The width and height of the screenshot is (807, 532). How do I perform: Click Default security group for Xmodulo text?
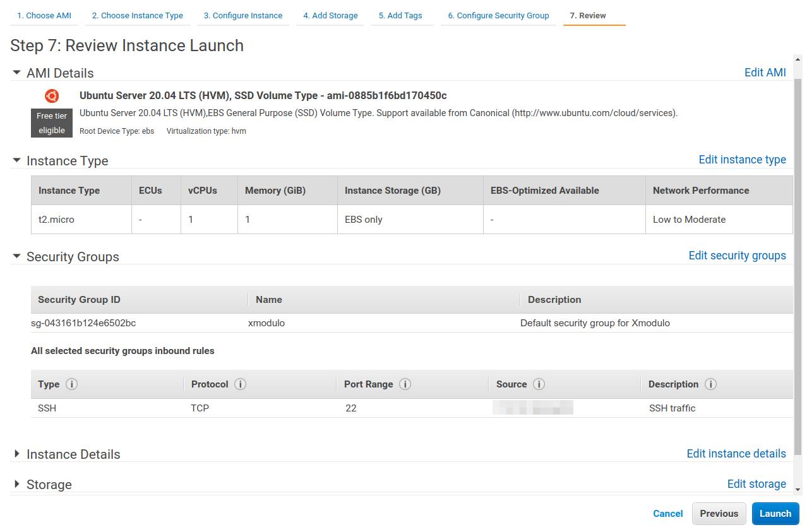pos(595,323)
